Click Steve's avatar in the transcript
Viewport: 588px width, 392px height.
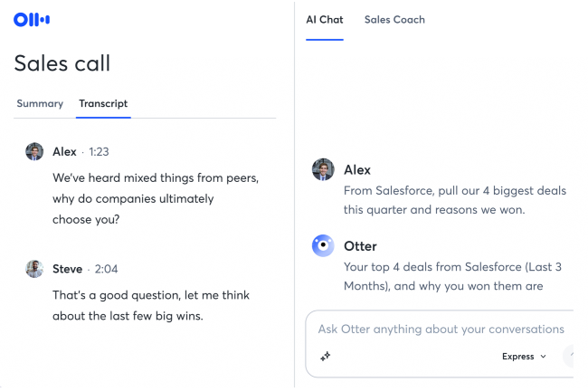tap(34, 269)
